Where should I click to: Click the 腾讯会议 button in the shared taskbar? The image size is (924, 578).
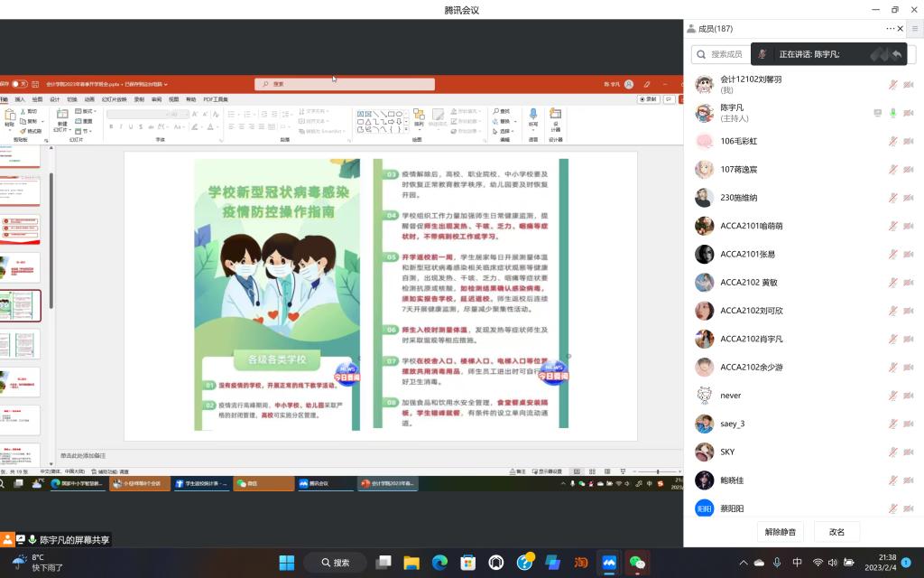pyautogui.click(x=325, y=484)
